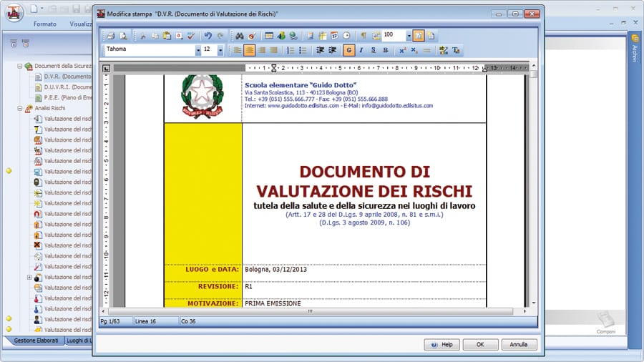Click the yellow sidebar cell of the document

coord(203,193)
